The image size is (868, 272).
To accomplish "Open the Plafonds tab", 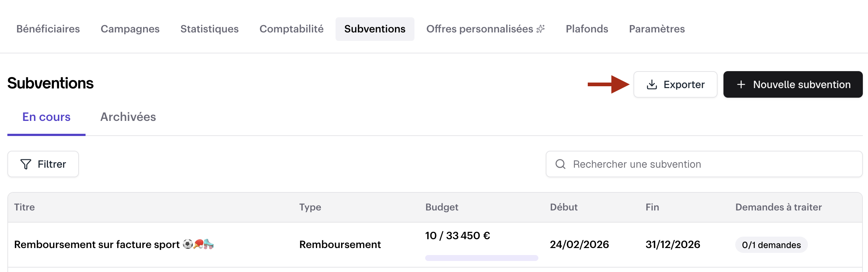I will click(587, 29).
